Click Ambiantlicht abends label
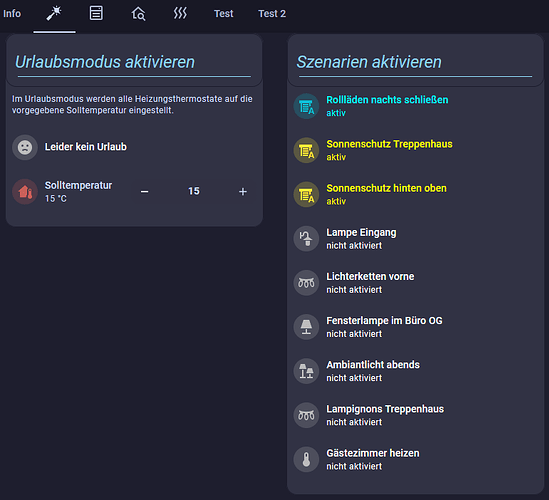The width and height of the screenshot is (549, 500). [x=373, y=365]
